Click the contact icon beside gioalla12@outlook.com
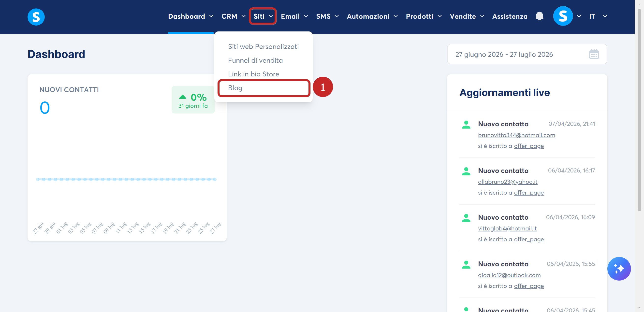This screenshot has width=644, height=312. click(x=466, y=265)
